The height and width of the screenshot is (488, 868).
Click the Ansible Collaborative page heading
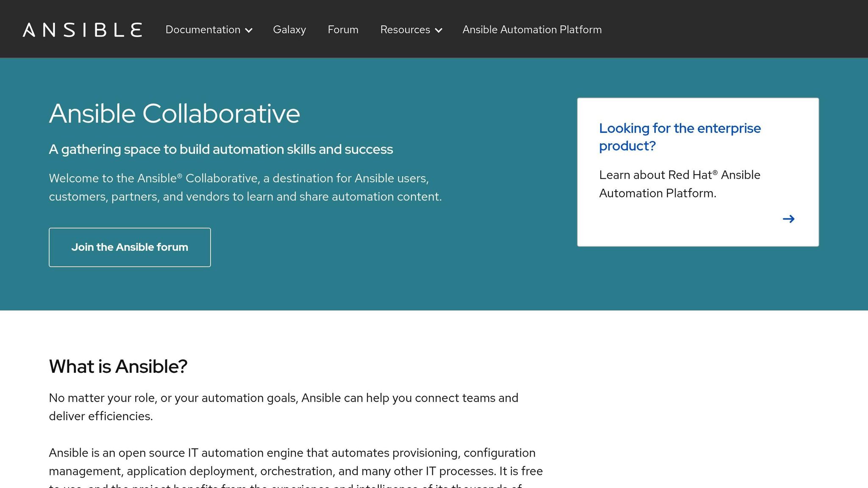[x=175, y=113]
